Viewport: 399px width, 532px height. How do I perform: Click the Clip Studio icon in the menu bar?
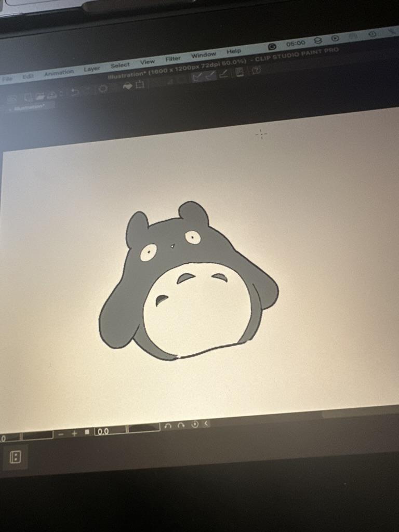point(272,46)
